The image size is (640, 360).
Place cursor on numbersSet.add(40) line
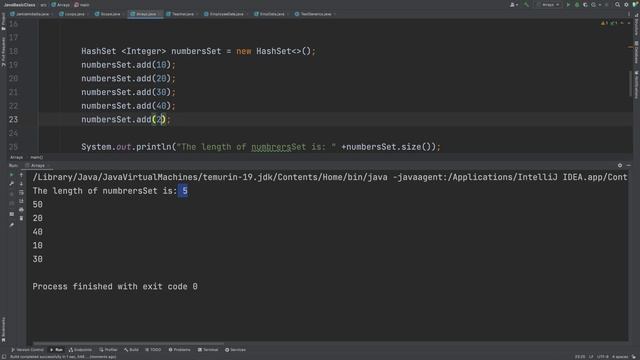pos(128,106)
